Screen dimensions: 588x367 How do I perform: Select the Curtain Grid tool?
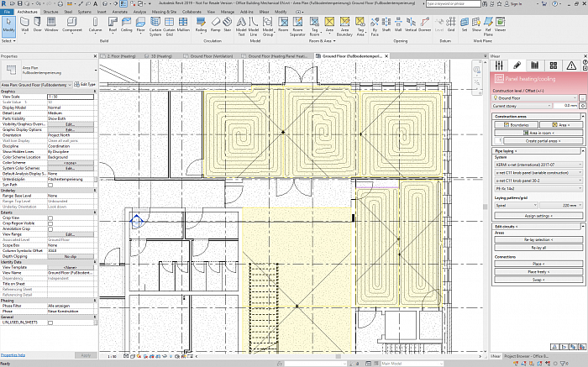click(170, 27)
